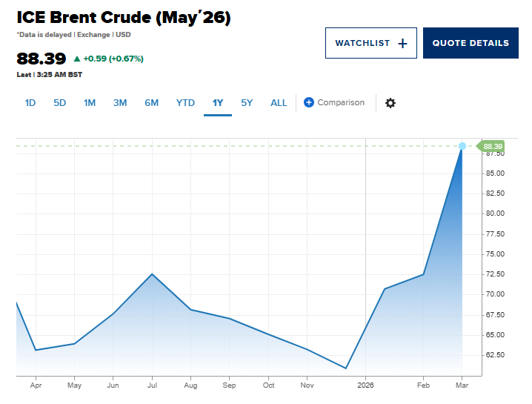Image resolution: width=532 pixels, height=404 pixels.
Task: Show ALL historical data range
Action: coord(279,103)
